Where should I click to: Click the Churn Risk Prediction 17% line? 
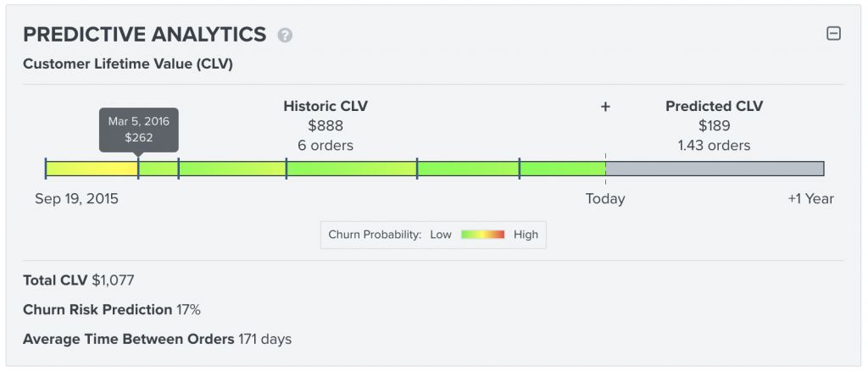[x=112, y=309]
